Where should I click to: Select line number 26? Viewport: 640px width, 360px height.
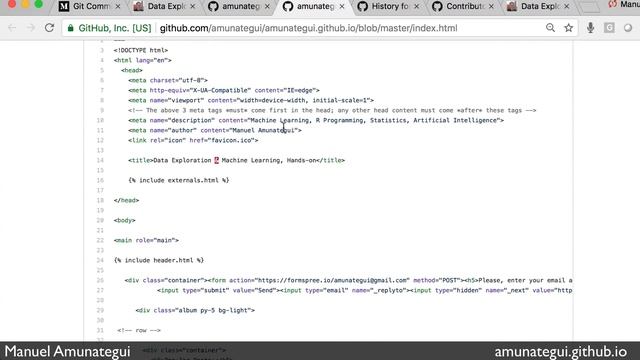tap(100, 280)
